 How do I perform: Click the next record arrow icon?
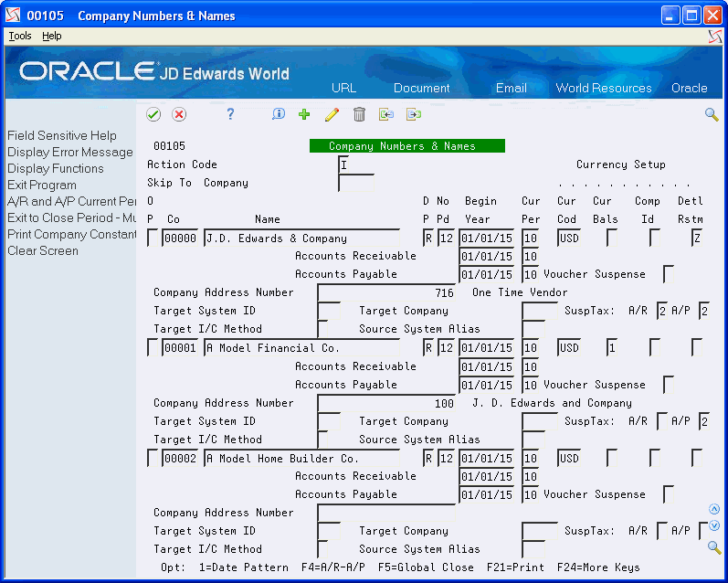tap(413, 114)
